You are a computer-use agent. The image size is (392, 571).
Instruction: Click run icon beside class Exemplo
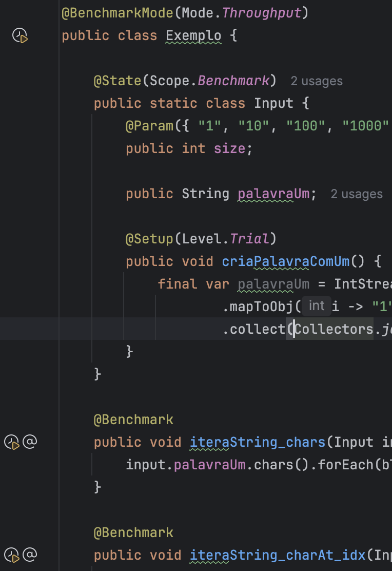(x=19, y=36)
